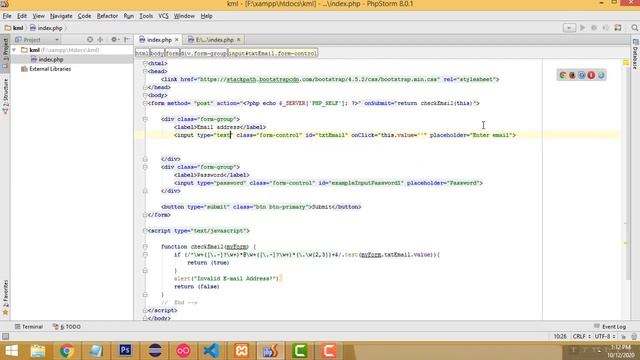Open the Window menu

184,16
